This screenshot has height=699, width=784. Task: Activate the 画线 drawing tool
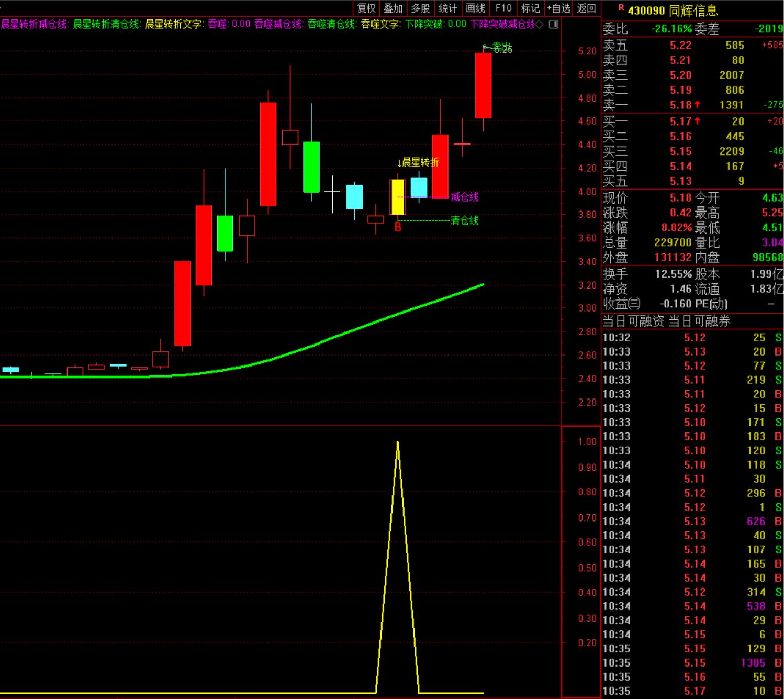[475, 8]
